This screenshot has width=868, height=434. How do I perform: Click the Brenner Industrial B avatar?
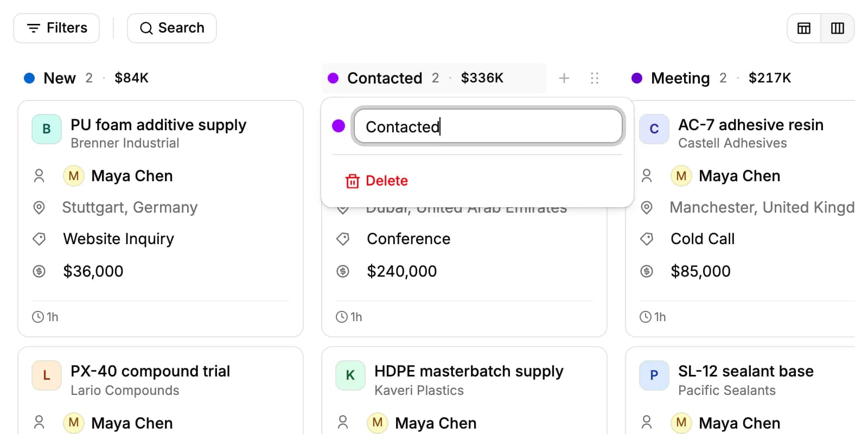click(x=47, y=129)
